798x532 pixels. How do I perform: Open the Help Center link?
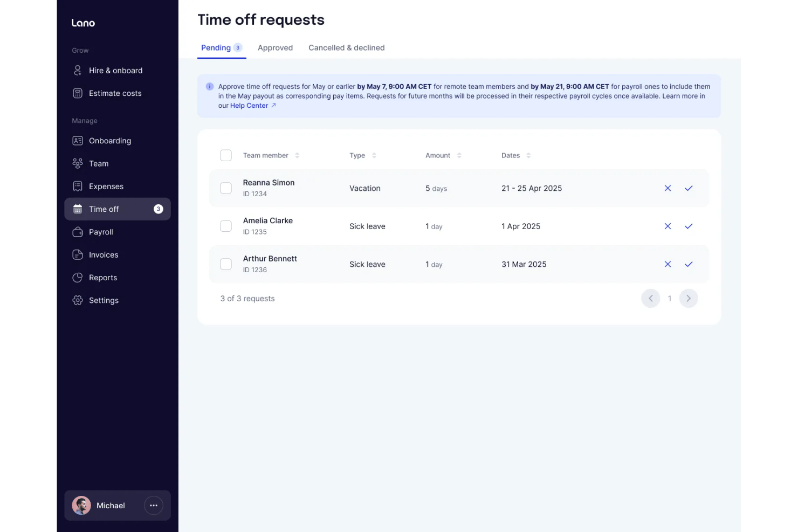pos(249,106)
